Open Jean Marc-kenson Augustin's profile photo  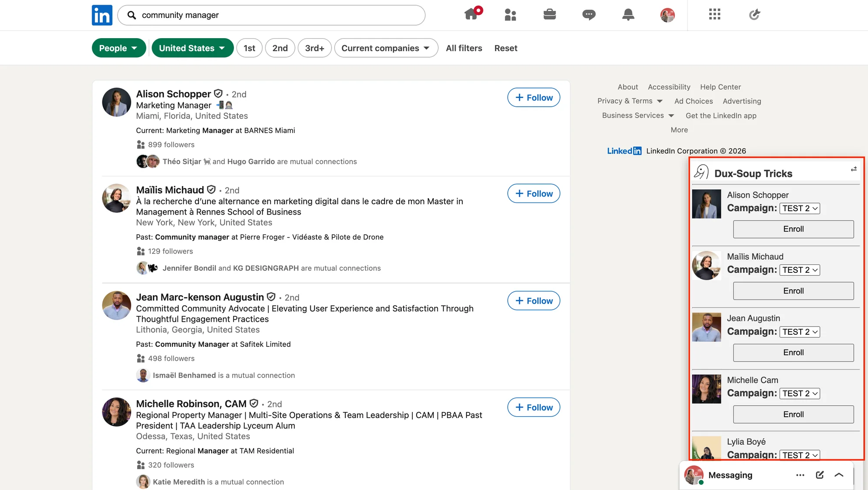click(116, 305)
